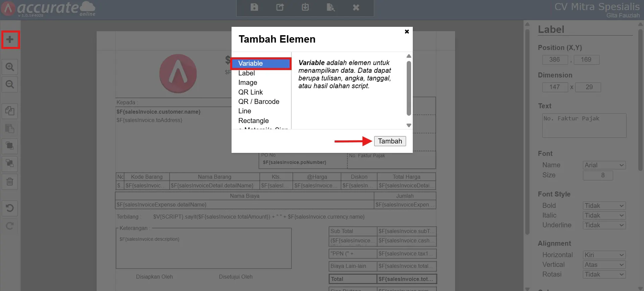The width and height of the screenshot is (644, 291).
Task: Select Variable in the element list
Action: (x=261, y=63)
